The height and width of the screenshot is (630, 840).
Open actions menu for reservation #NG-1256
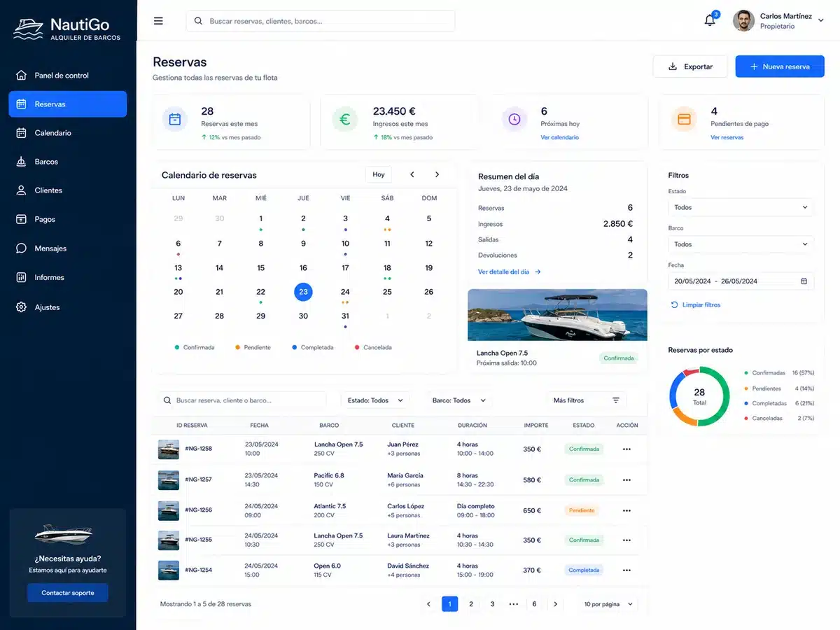pyautogui.click(x=626, y=510)
